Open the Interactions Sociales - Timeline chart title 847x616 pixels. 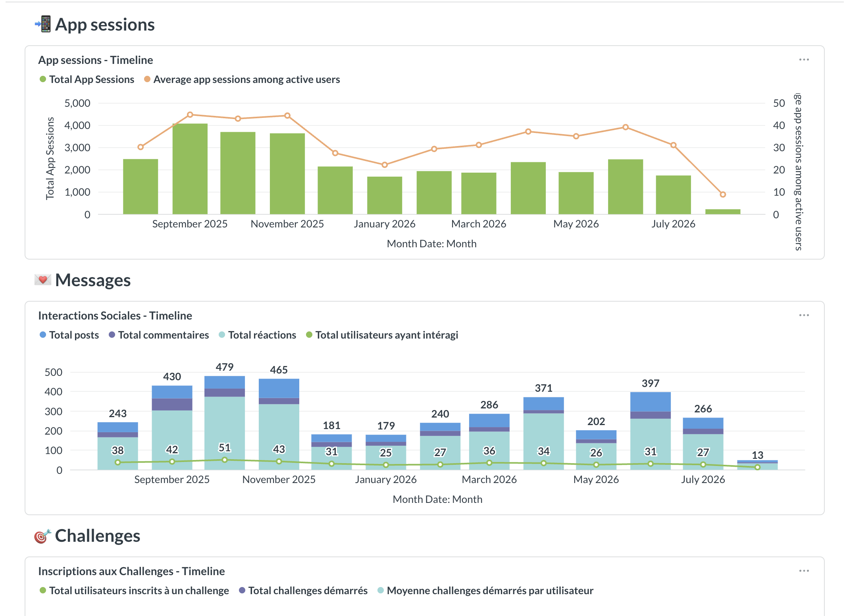[x=115, y=316]
